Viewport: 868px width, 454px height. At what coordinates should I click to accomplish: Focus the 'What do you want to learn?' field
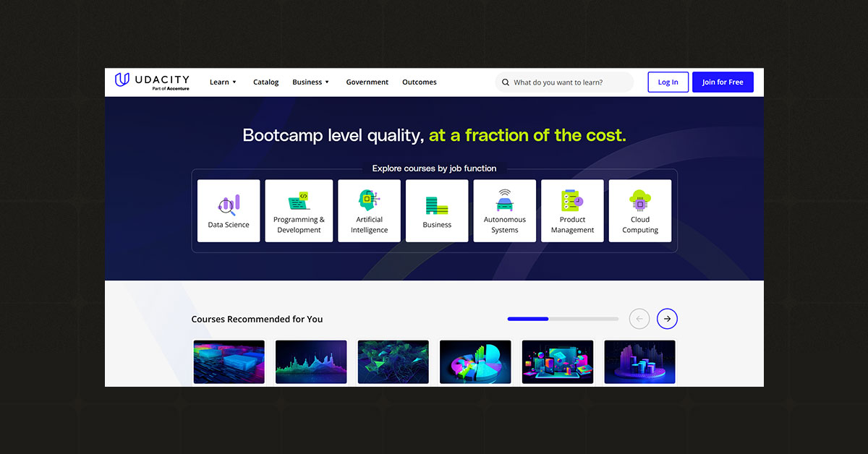click(564, 82)
